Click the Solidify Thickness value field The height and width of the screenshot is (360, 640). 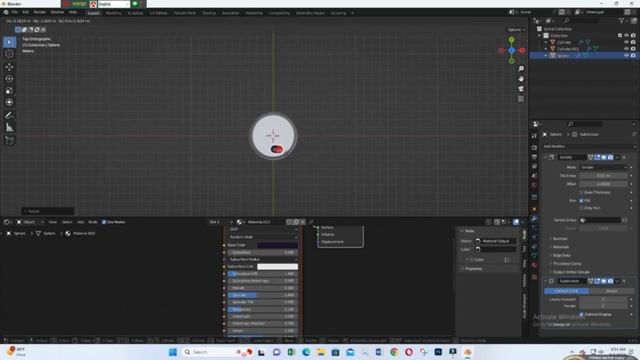[x=603, y=176]
